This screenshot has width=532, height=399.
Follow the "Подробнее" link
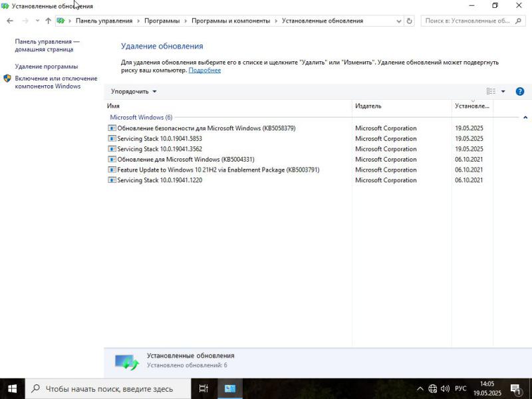pyautogui.click(x=205, y=70)
